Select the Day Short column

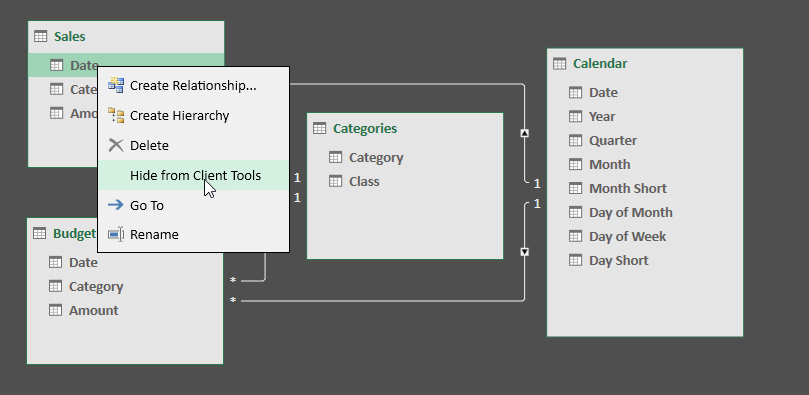(619, 260)
